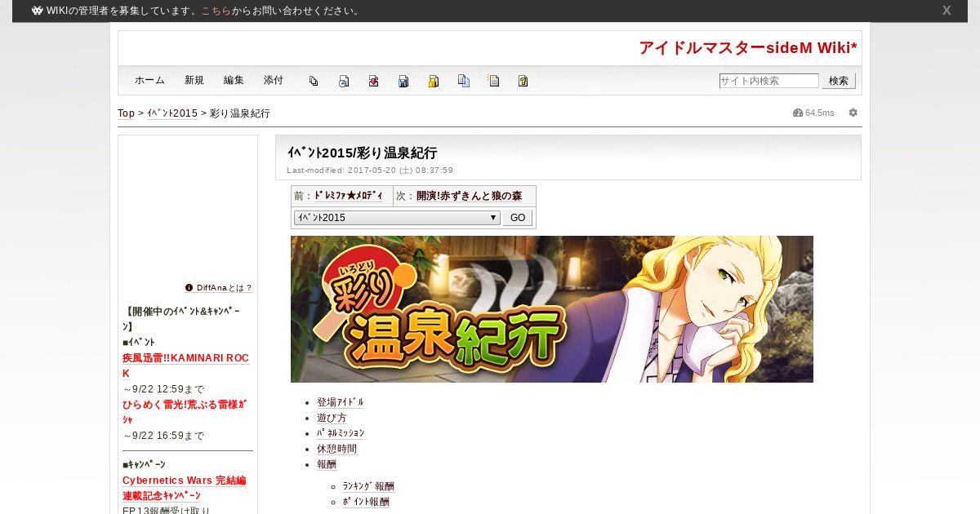Open previous event ﾄﾞﾚﾐﾌｧ★ﾒﾛﾃﾞｨ link
This screenshot has height=514, width=980.
348,196
